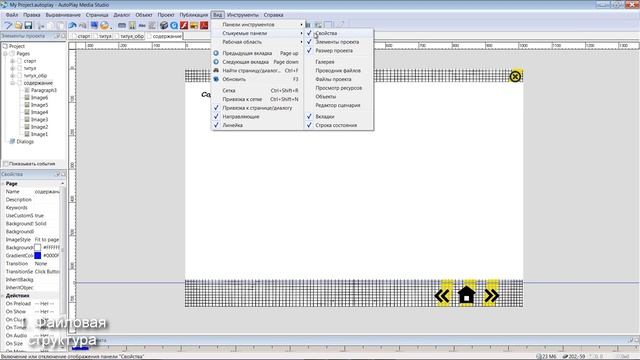Pin the Элементы проекта panel
Image resolution: width=640 pixels, height=360 pixels.
(58, 36)
